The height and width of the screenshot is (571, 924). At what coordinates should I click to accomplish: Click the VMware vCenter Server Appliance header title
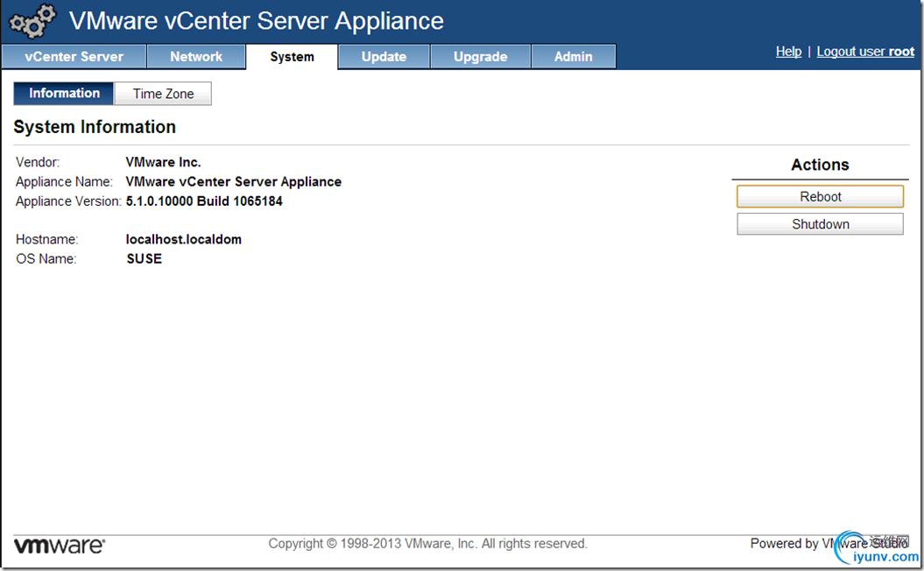257,21
